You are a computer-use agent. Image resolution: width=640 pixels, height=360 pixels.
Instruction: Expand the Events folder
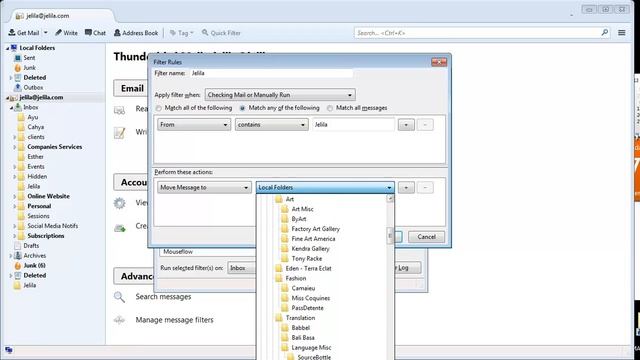click(x=15, y=167)
